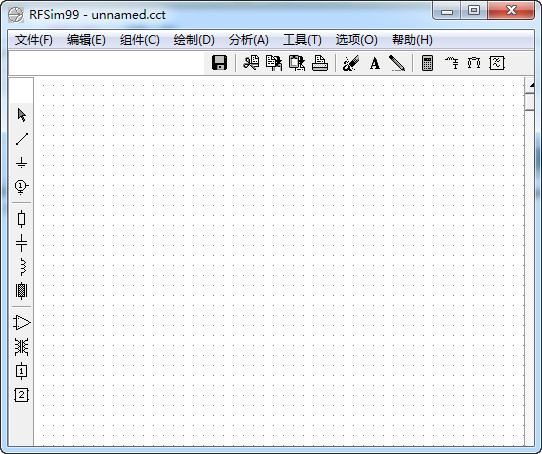This screenshot has height=454, width=542.
Task: Select the arrow pointer tool
Action: [22, 115]
